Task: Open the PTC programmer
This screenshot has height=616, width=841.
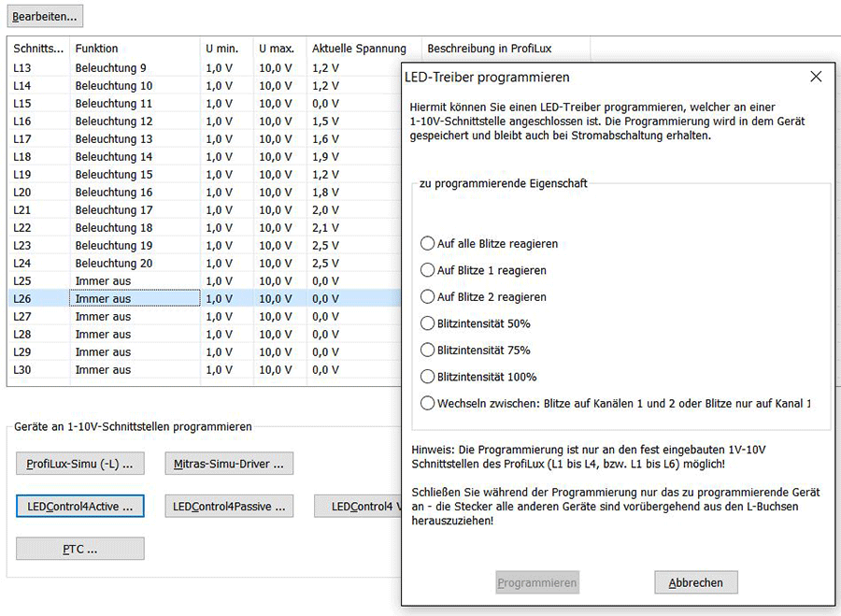Action: 79,549
